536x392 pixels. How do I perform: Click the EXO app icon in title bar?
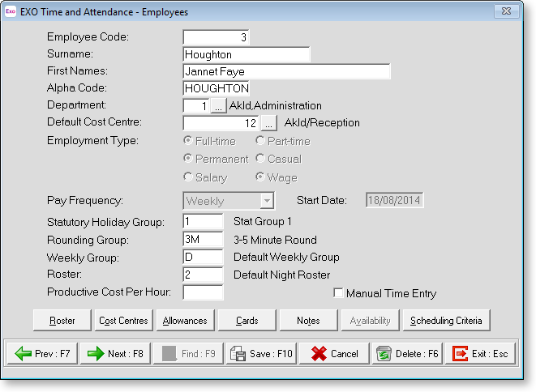pyautogui.click(x=11, y=12)
